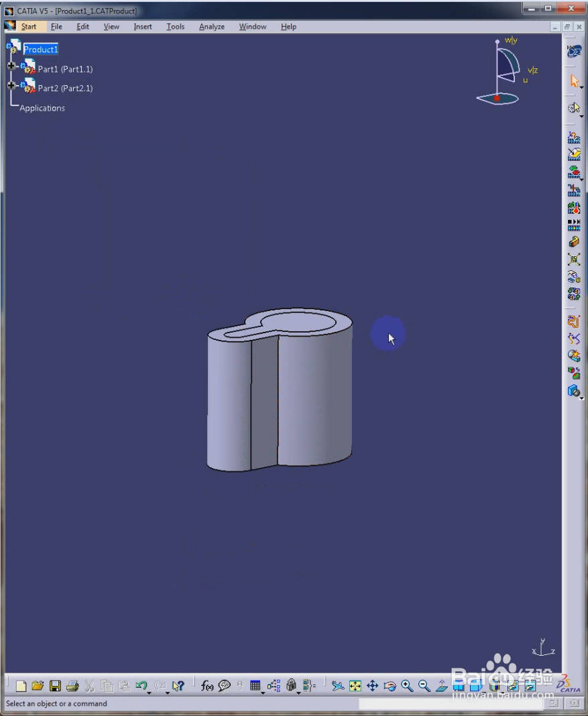588x716 pixels.
Task: Click the Track tool icon
Action: point(574,137)
